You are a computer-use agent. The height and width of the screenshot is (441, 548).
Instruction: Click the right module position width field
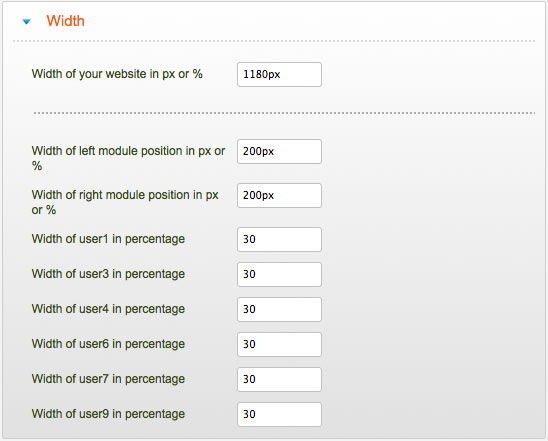click(x=279, y=195)
